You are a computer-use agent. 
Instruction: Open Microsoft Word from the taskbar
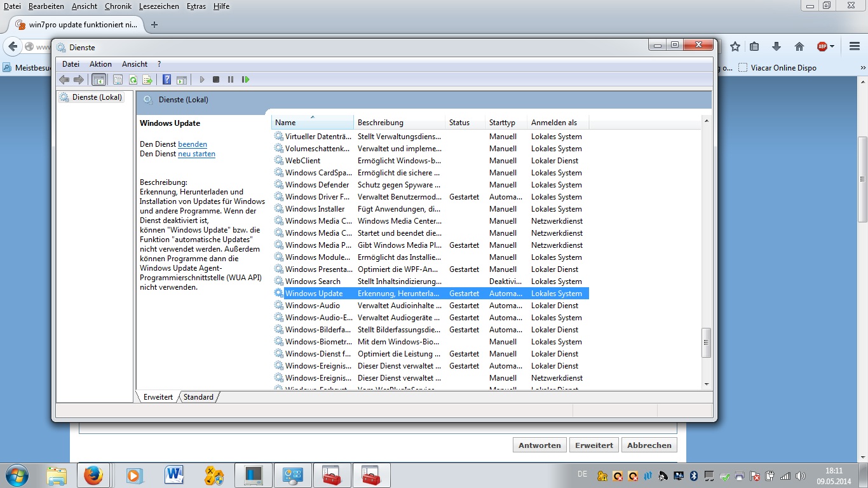point(173,475)
